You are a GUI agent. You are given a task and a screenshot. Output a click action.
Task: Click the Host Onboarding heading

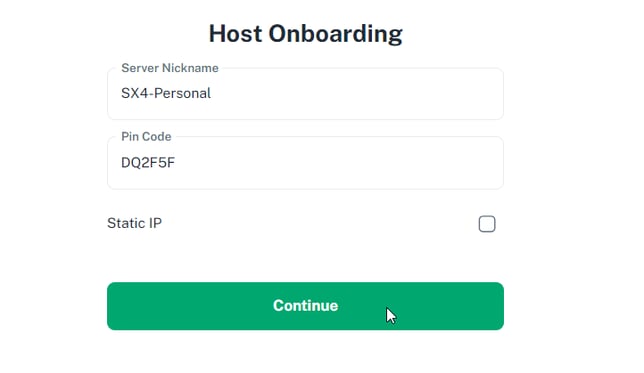[x=306, y=34]
